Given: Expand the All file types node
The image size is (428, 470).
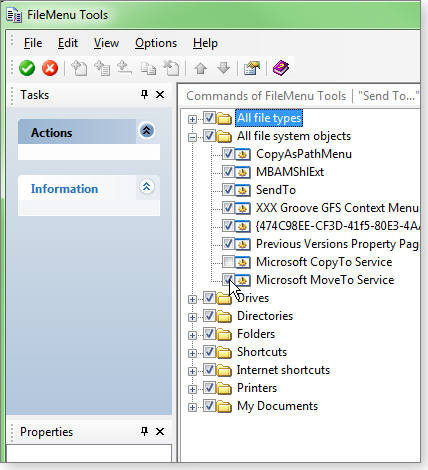Looking at the screenshot, I should 192,119.
